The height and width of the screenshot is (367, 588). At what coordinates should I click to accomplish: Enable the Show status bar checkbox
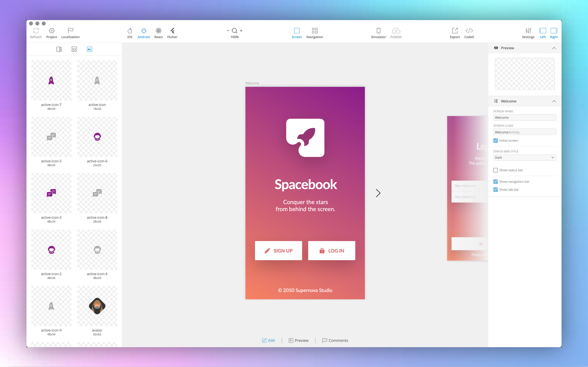pyautogui.click(x=496, y=170)
